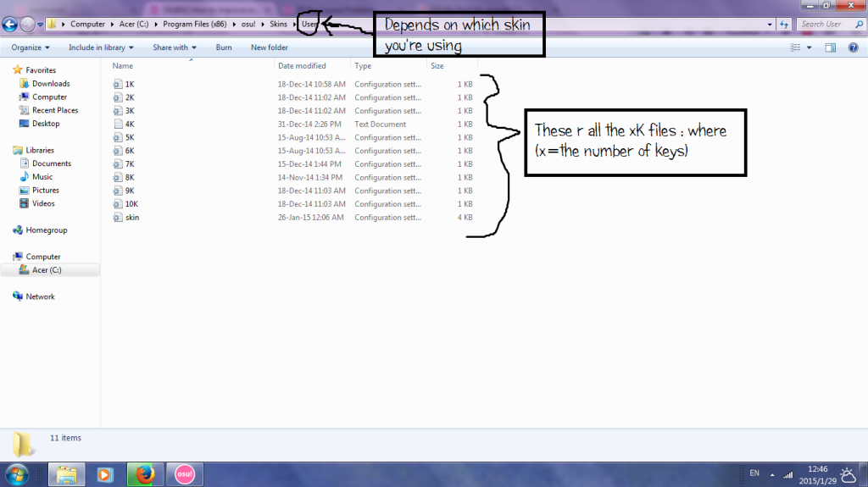The height and width of the screenshot is (487, 868).
Task: Select the 2K configuration file icon
Action: tap(118, 97)
